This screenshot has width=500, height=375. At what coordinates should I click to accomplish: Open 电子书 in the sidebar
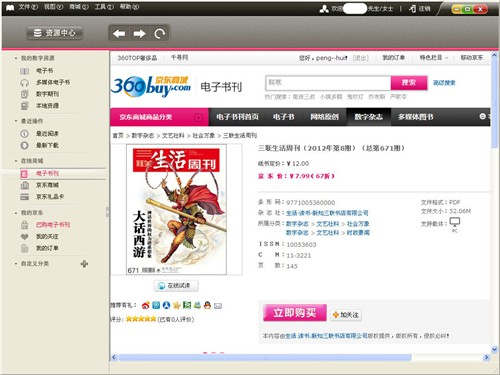(x=45, y=71)
